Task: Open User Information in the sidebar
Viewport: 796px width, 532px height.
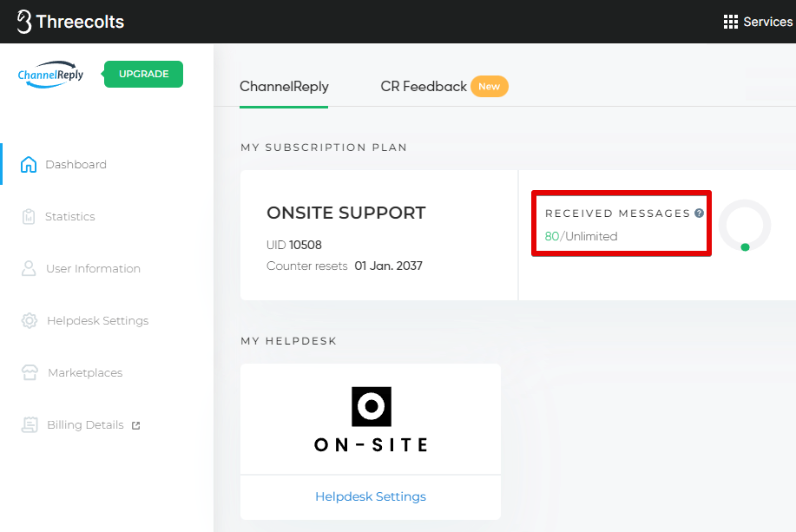Action: point(94,268)
